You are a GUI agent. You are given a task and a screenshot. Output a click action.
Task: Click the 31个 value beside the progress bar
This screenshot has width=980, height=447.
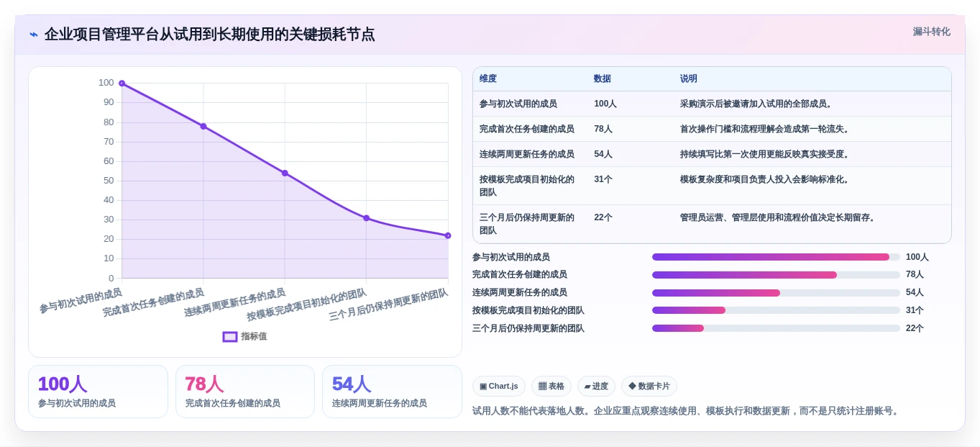click(915, 310)
